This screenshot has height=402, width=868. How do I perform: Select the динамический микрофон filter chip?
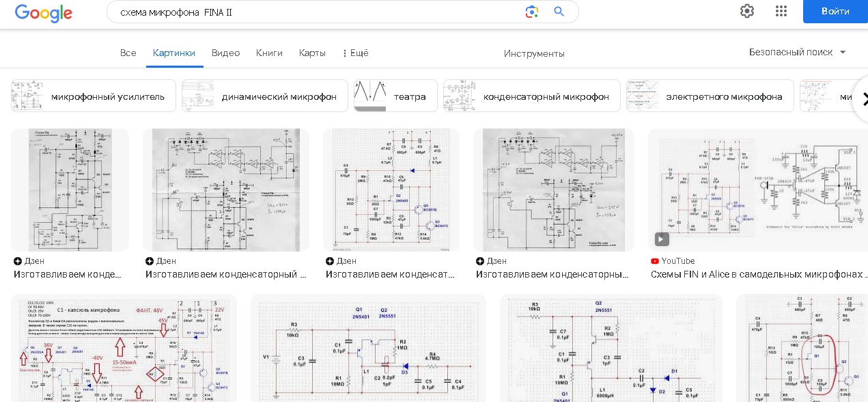click(x=265, y=96)
